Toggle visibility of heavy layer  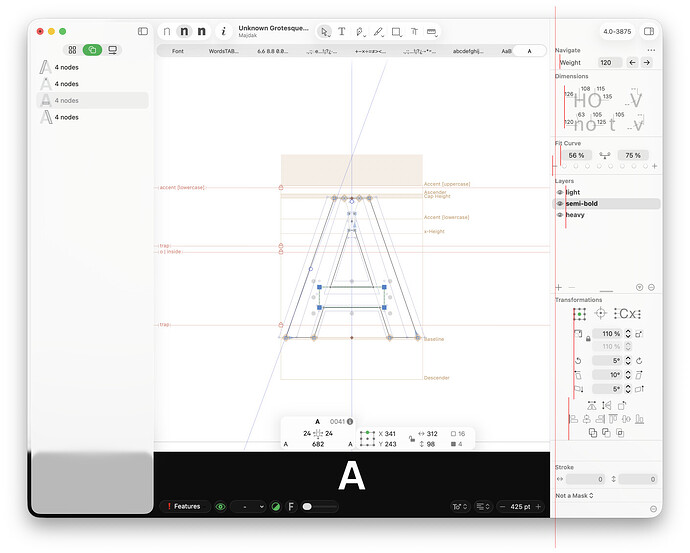tap(560, 215)
